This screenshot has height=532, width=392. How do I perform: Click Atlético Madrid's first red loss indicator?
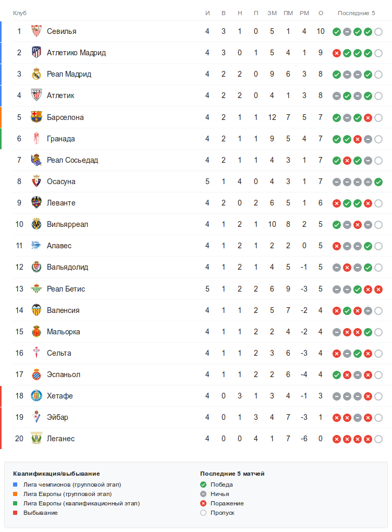point(337,53)
